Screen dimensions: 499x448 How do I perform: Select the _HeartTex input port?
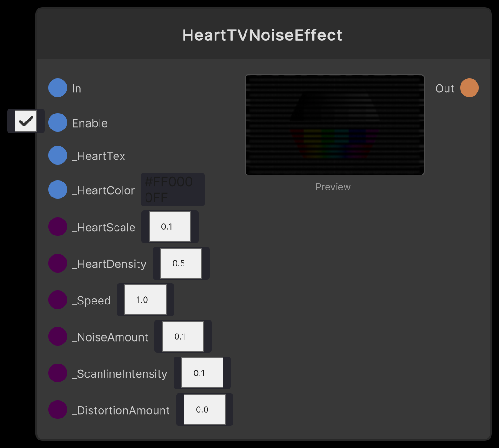(57, 155)
